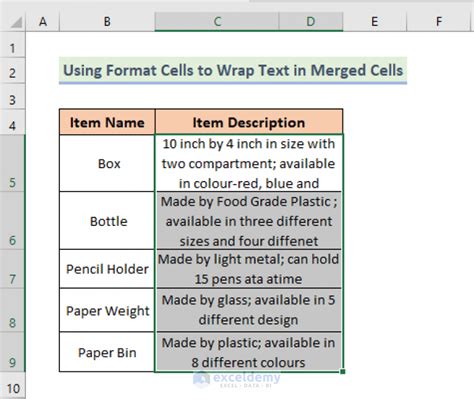Select the 'Box' cell
The image size is (474, 399).
click(107, 163)
